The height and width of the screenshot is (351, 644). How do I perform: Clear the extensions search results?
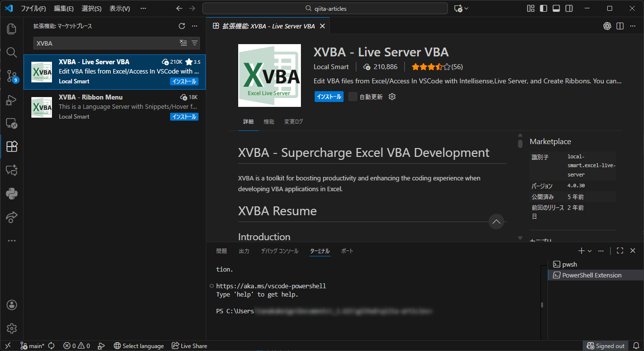click(x=183, y=43)
